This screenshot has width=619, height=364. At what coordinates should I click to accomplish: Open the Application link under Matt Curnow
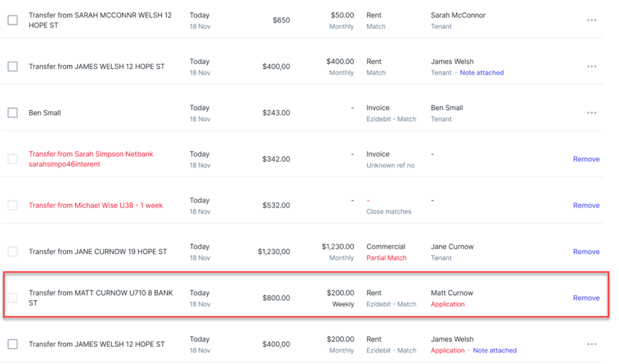448,304
